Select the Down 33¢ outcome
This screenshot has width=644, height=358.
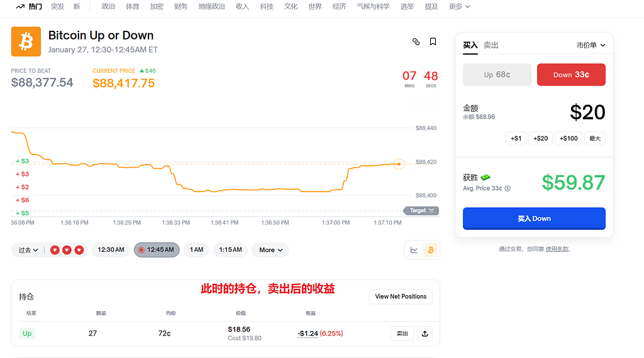point(571,75)
